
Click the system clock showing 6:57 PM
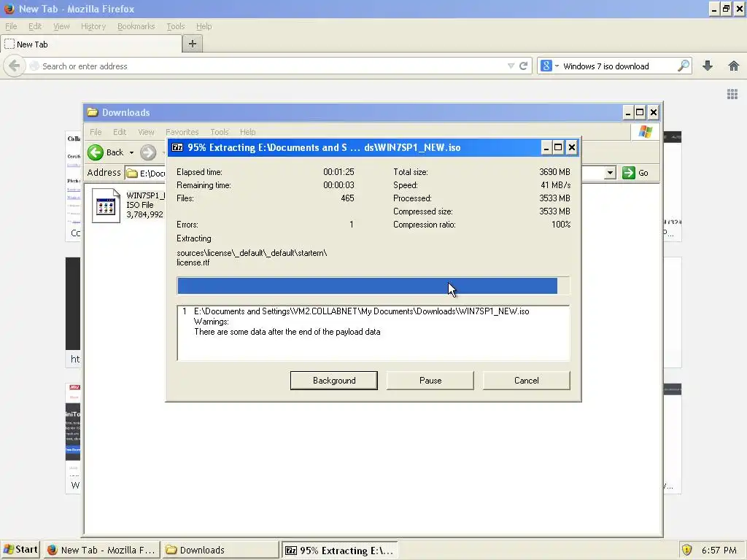[x=719, y=551]
